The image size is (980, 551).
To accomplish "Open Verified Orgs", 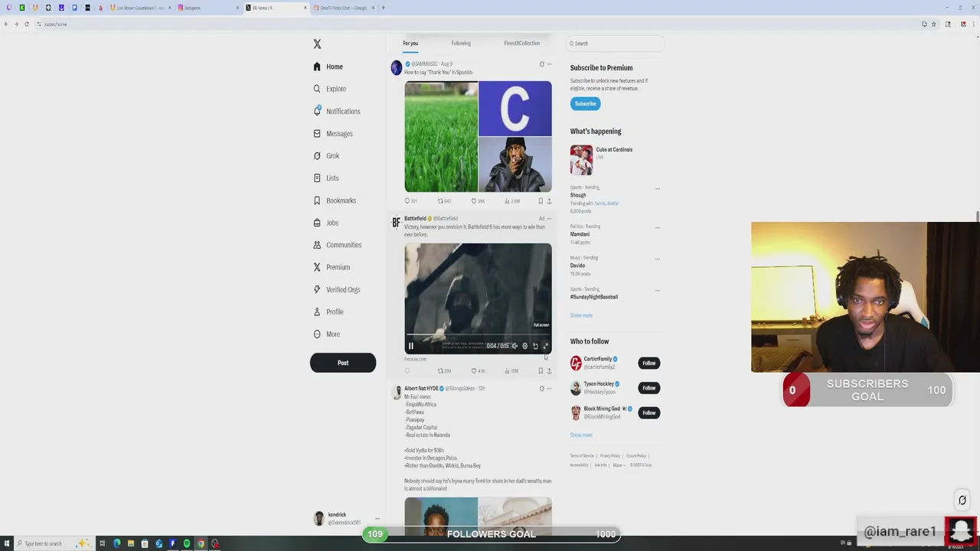I will coord(337,289).
